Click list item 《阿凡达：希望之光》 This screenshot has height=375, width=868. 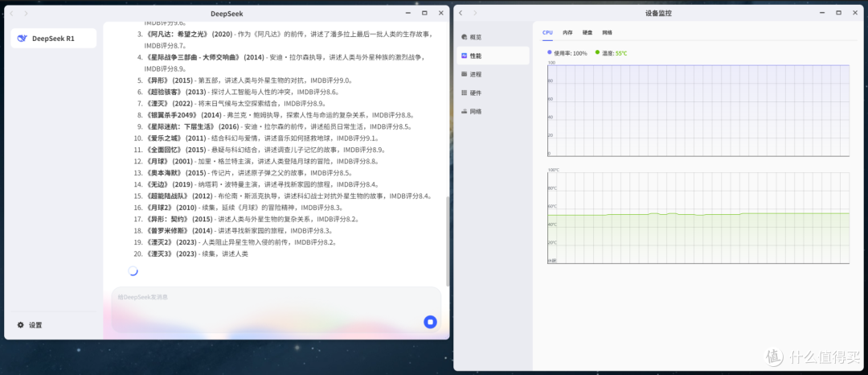point(284,39)
